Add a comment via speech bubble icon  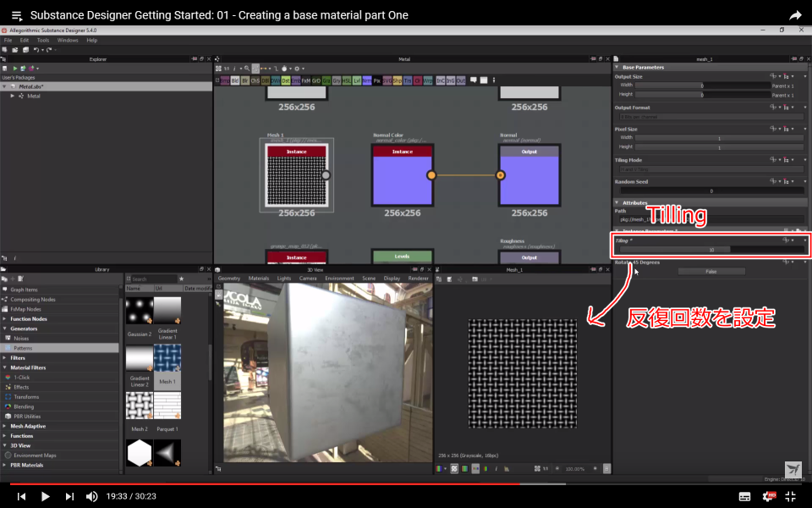click(x=474, y=80)
